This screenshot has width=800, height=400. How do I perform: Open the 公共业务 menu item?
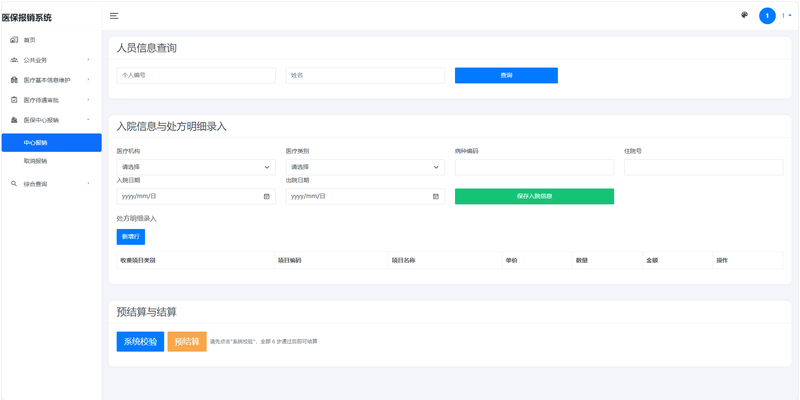(x=52, y=60)
